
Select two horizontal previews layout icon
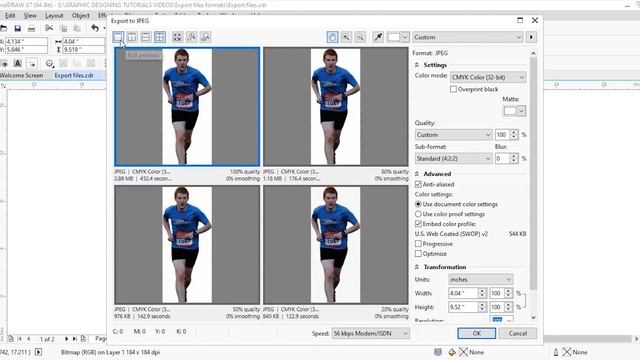point(146,37)
